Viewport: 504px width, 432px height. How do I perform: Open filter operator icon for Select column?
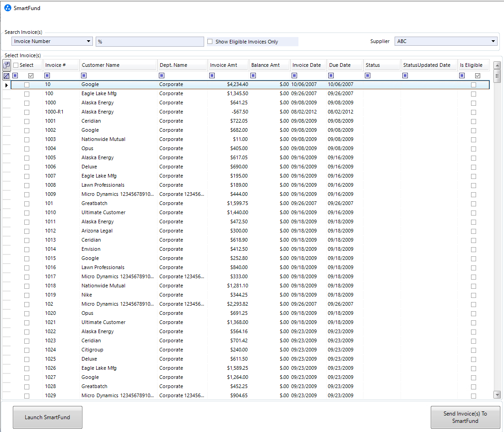coord(15,76)
